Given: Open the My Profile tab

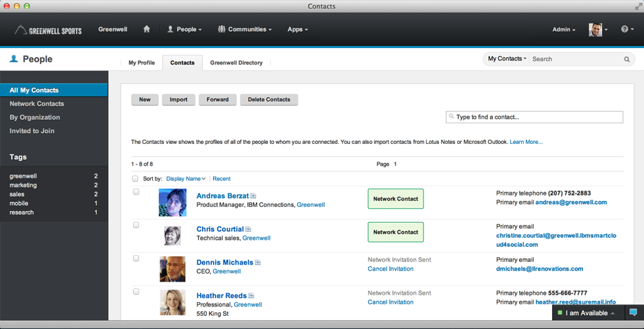Looking at the screenshot, I should 142,63.
